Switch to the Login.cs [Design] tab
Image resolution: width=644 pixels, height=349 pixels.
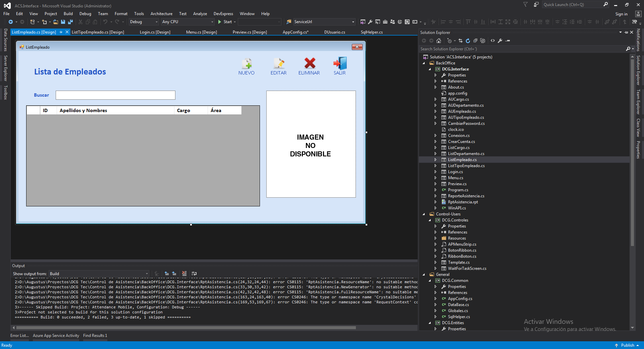155,32
